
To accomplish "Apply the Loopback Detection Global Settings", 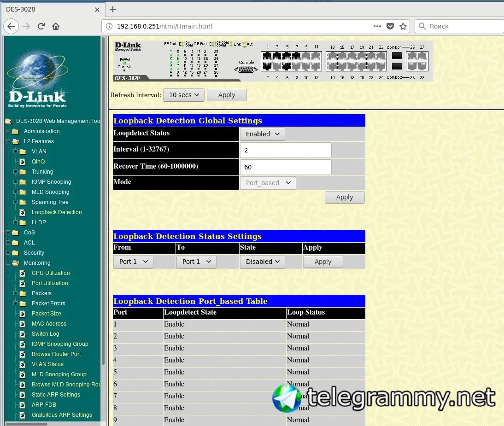I will pyautogui.click(x=345, y=197).
